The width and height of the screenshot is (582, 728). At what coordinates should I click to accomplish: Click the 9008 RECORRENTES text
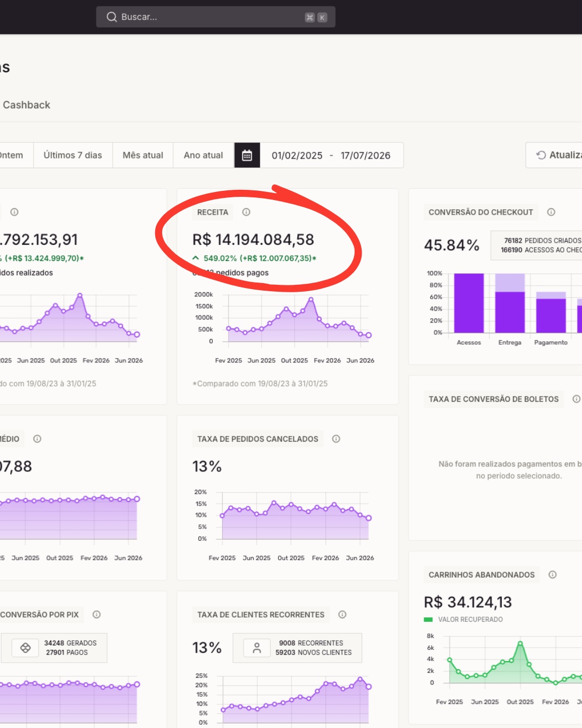[x=311, y=643]
